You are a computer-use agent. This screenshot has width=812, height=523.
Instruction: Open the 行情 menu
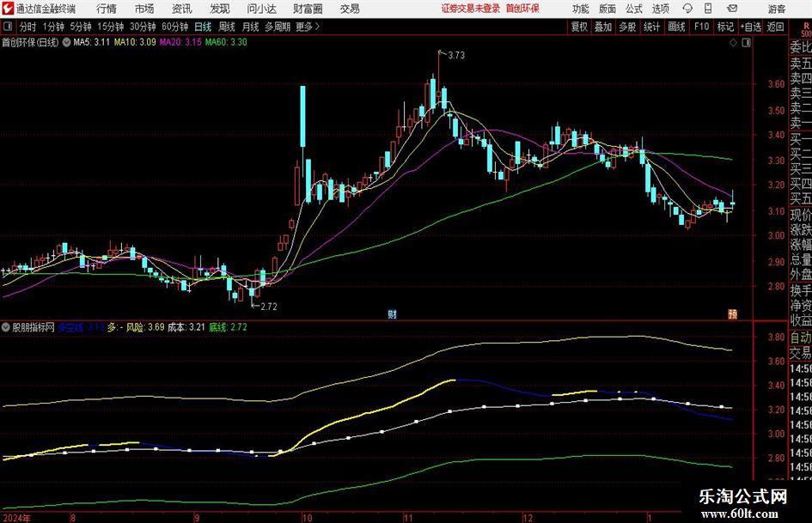tap(107, 9)
